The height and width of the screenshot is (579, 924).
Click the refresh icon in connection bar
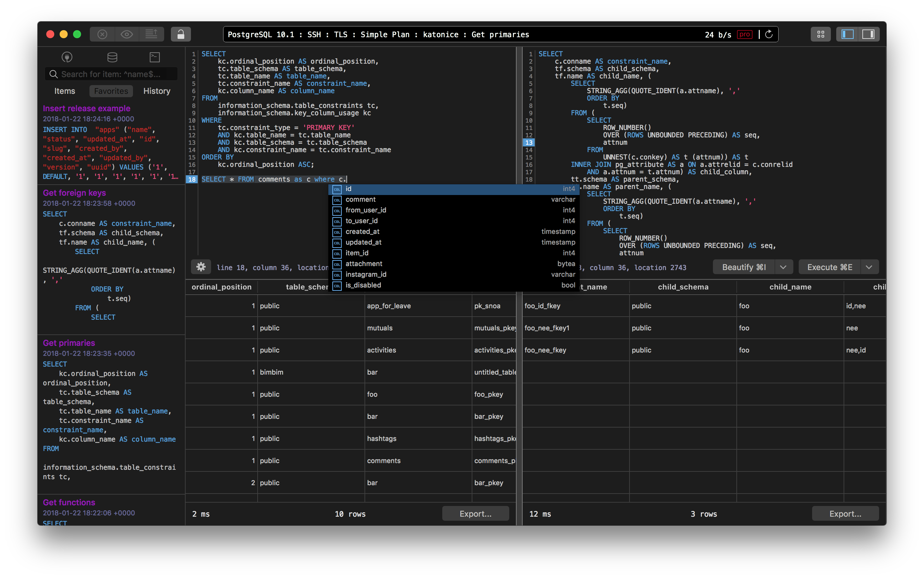click(769, 35)
